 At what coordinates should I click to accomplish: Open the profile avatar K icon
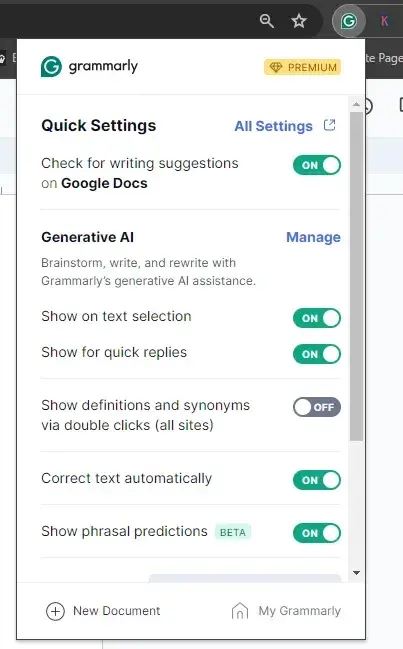pyautogui.click(x=384, y=21)
